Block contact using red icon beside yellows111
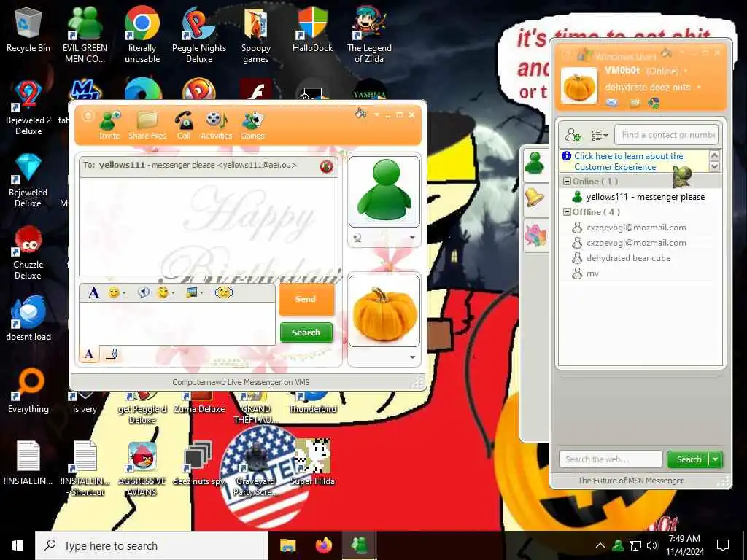The image size is (747, 560). (x=326, y=166)
